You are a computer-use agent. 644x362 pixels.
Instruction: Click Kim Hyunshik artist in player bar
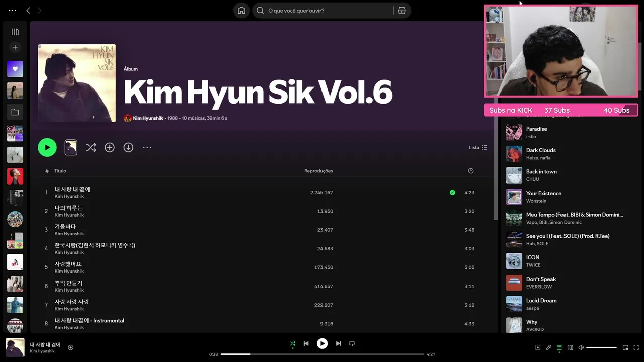coord(42,351)
